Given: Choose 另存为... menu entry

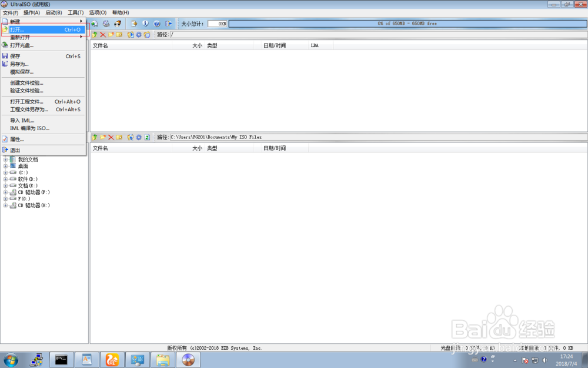Looking at the screenshot, I should [43, 64].
